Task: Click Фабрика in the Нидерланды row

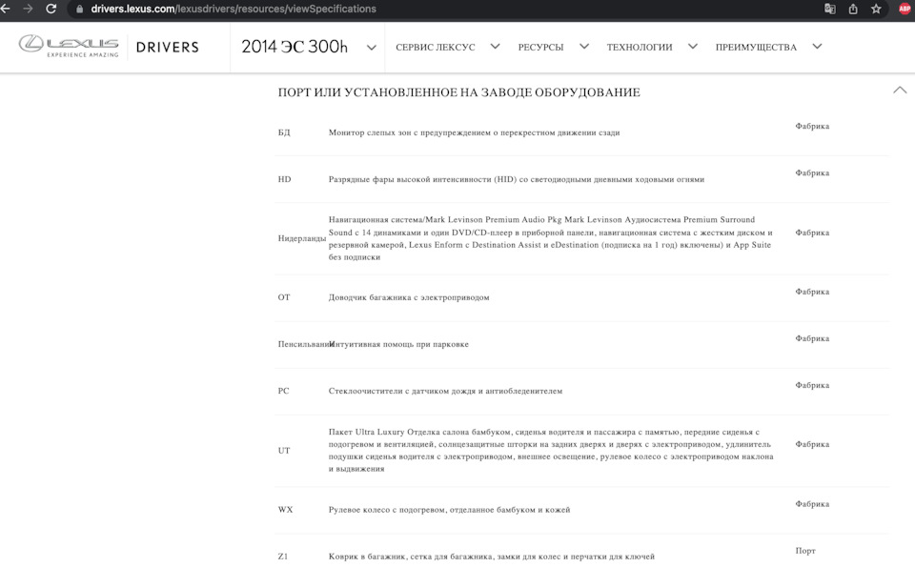Action: (x=812, y=233)
